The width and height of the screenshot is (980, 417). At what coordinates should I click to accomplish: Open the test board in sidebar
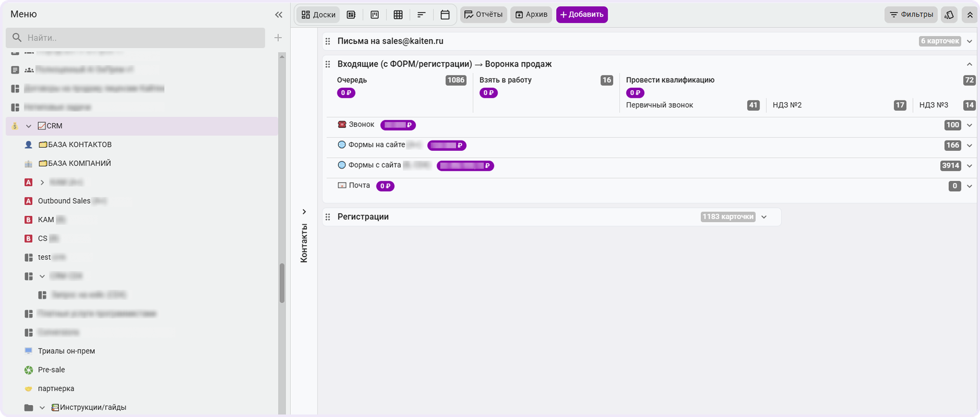pyautogui.click(x=44, y=257)
